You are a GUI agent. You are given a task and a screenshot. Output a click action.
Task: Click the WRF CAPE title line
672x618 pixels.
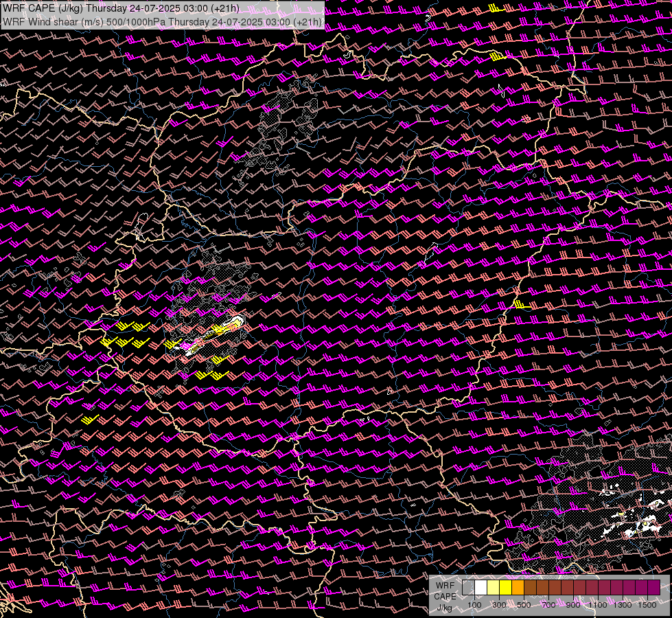click(x=121, y=8)
